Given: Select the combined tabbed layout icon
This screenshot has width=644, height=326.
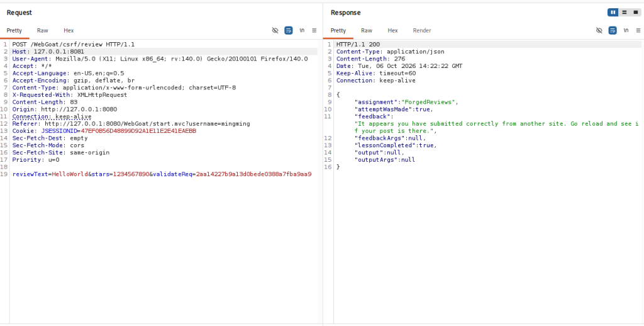Looking at the screenshot, I should click(635, 13).
